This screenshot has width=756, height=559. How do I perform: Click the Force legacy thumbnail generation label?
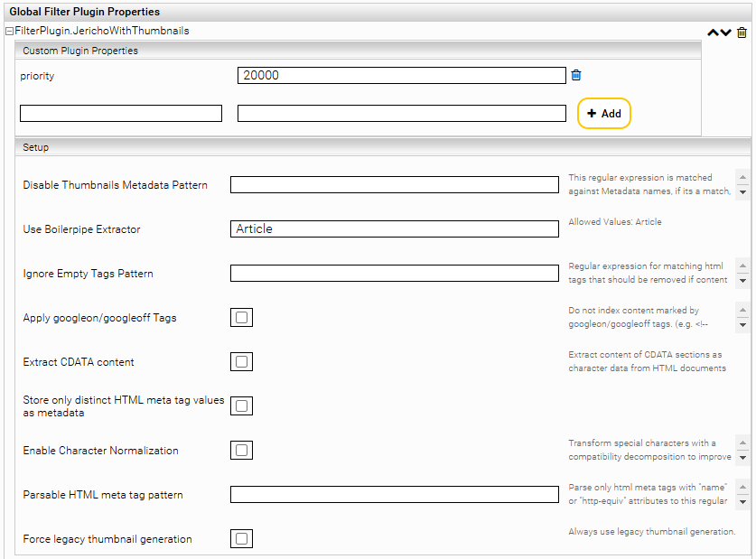[x=107, y=539]
